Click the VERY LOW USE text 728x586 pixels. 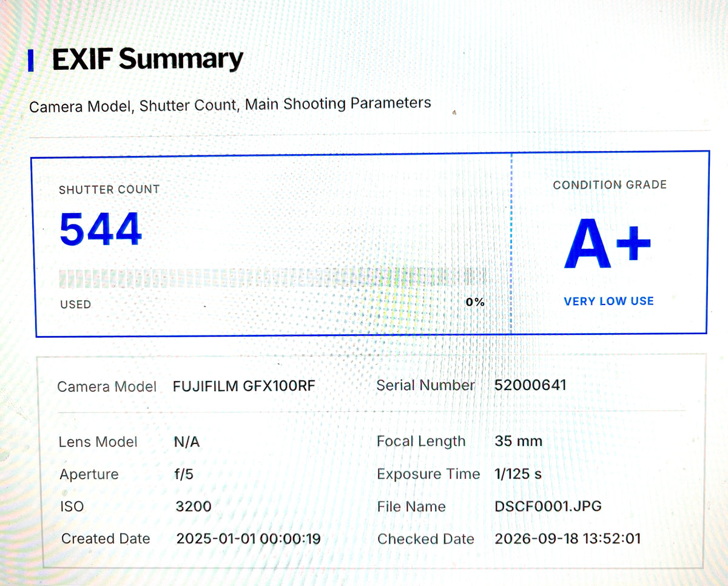pyautogui.click(x=609, y=301)
